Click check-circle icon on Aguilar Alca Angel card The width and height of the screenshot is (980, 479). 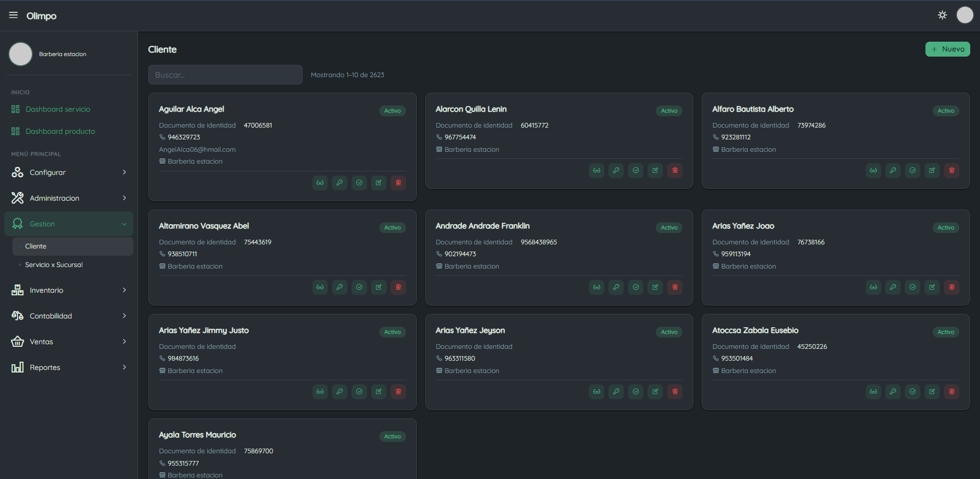359,183
